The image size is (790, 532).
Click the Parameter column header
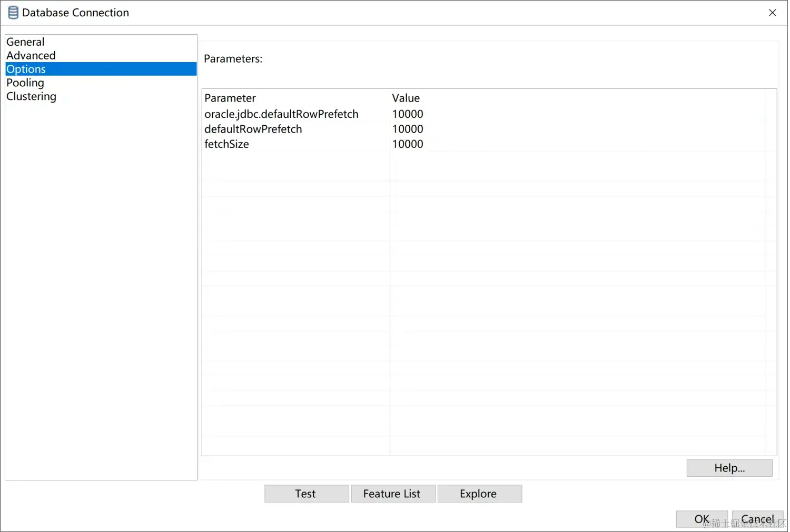(296, 98)
